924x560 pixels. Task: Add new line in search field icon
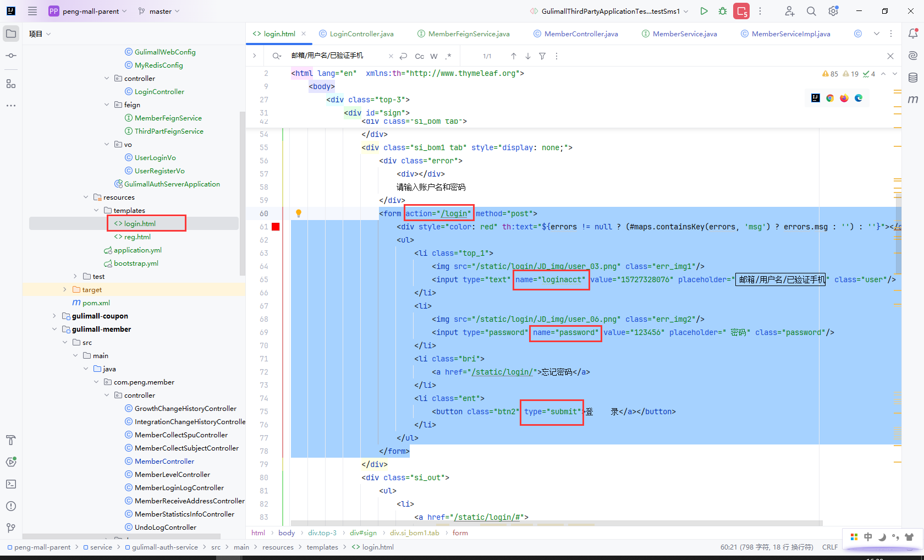403,56
